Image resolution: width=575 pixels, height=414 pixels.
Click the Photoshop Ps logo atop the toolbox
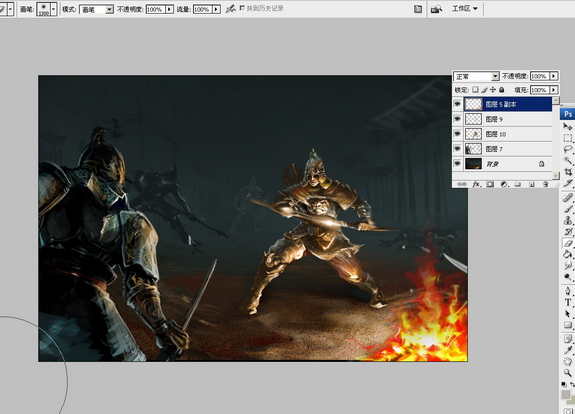tap(568, 114)
